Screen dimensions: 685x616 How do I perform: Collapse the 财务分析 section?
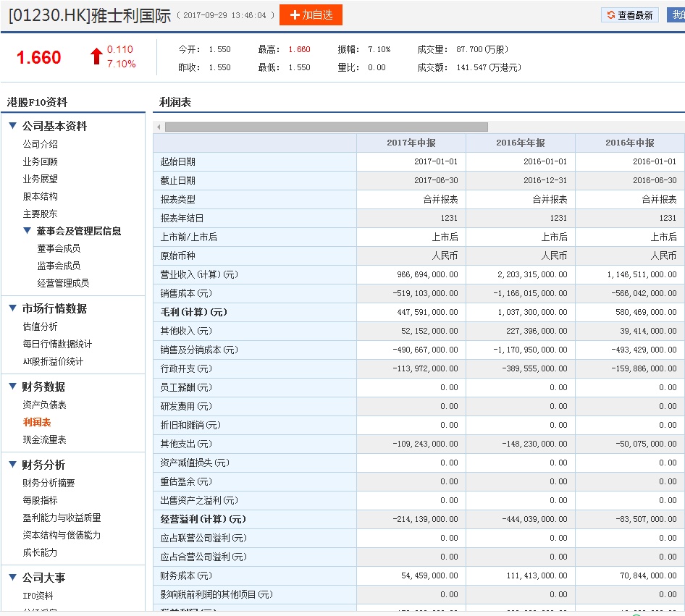12,465
